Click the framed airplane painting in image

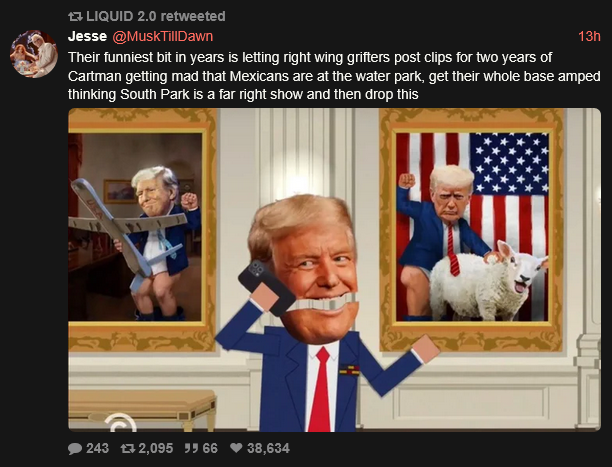tap(142, 228)
